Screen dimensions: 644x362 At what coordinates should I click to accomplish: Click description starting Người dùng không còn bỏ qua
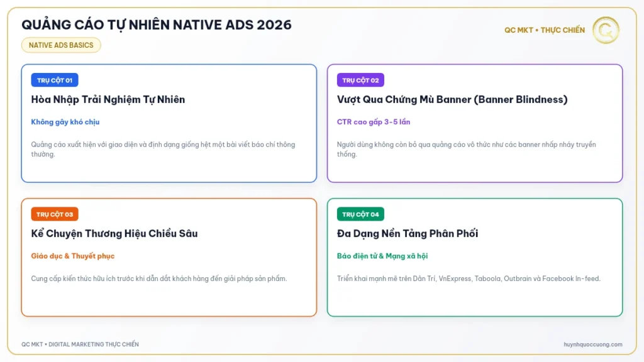tap(466, 149)
